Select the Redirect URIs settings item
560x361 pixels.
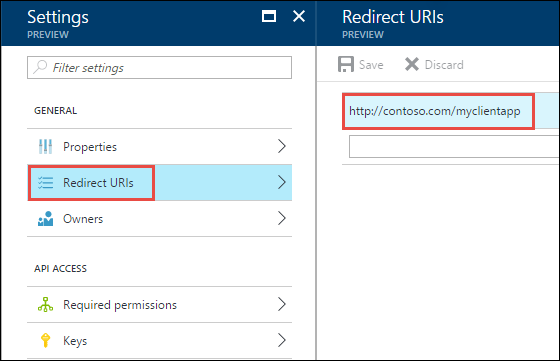[159, 182]
